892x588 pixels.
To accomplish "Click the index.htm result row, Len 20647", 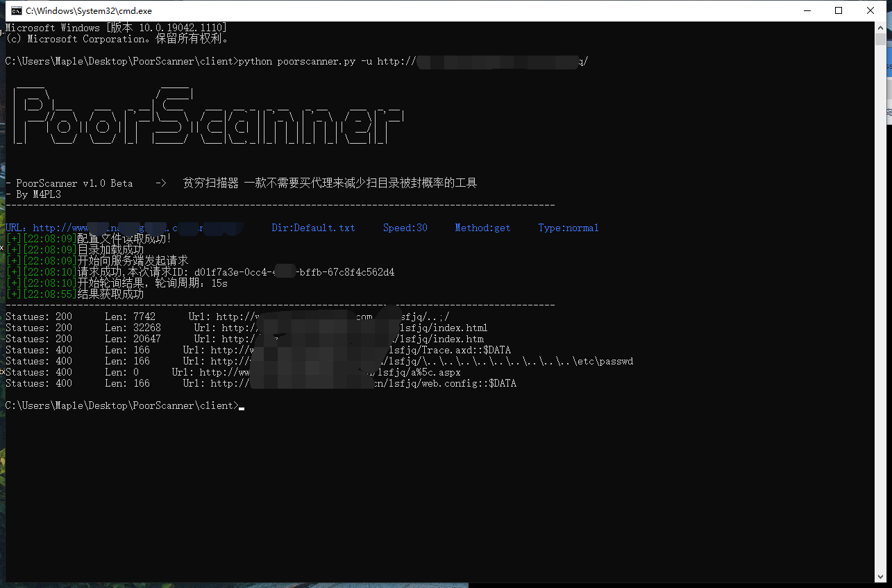I will [244, 339].
